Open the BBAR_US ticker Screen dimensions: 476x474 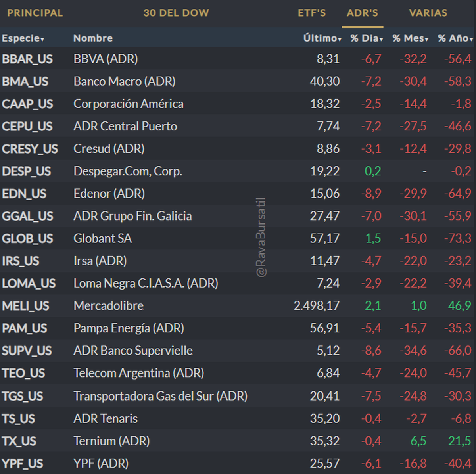[27, 59]
